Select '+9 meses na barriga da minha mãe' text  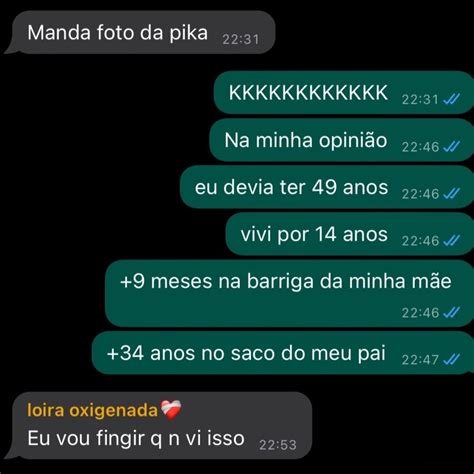coord(286,281)
